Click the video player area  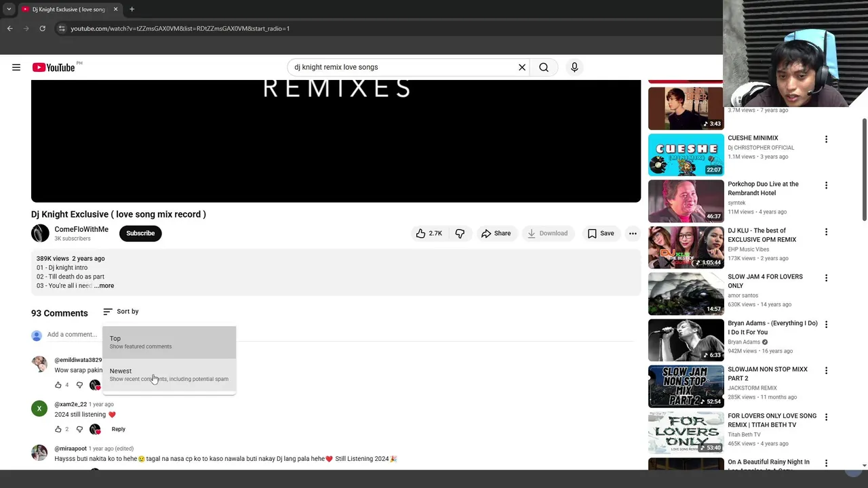336,141
